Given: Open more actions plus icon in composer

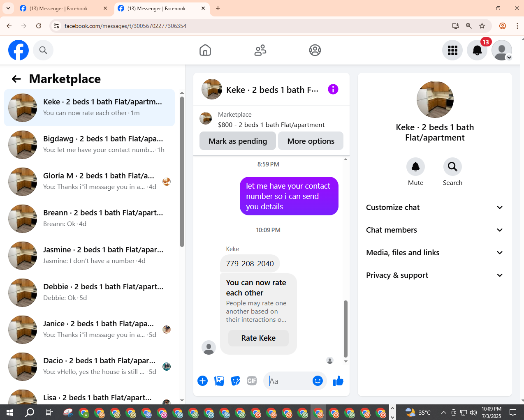Looking at the screenshot, I should click(x=202, y=381).
